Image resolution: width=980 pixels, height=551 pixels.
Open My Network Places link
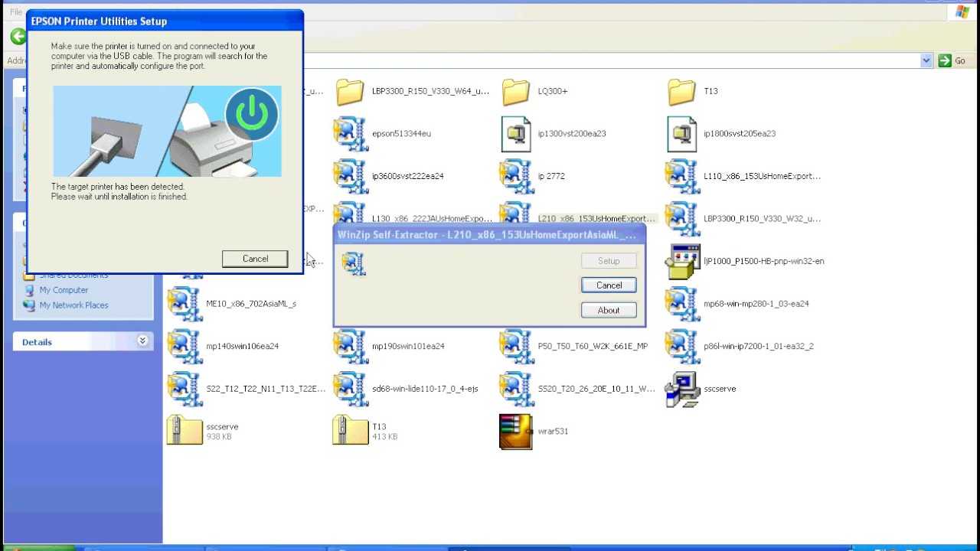click(x=73, y=305)
